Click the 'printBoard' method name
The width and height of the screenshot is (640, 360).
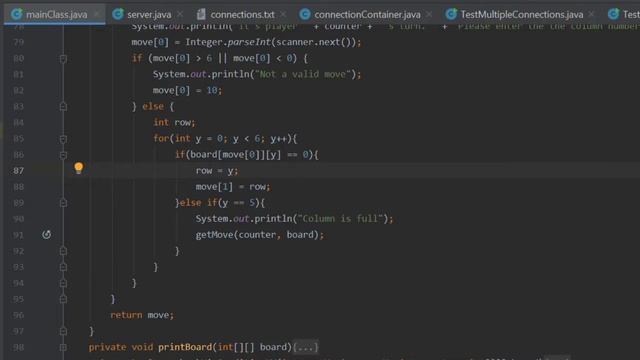185,347
